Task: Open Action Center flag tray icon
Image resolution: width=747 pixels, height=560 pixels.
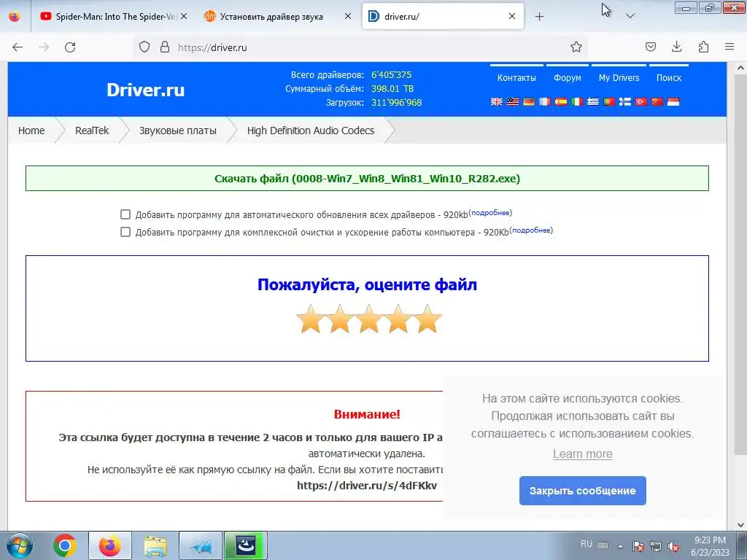Action: (x=638, y=546)
